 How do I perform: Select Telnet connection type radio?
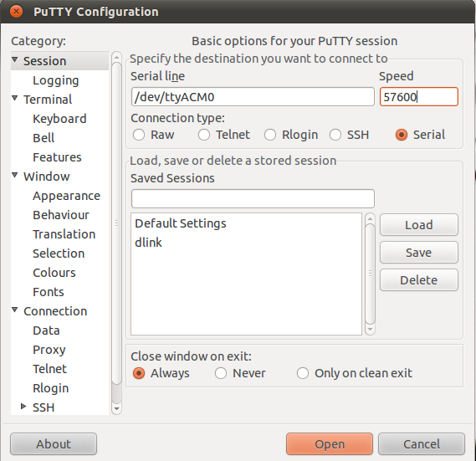pyautogui.click(x=204, y=135)
